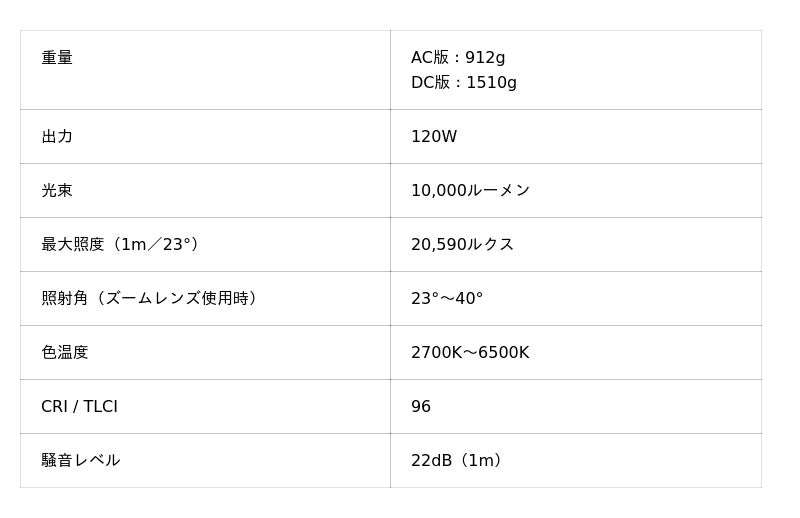The image size is (800, 518).
Task: Click the 色温度 row label
Action: 65,353
